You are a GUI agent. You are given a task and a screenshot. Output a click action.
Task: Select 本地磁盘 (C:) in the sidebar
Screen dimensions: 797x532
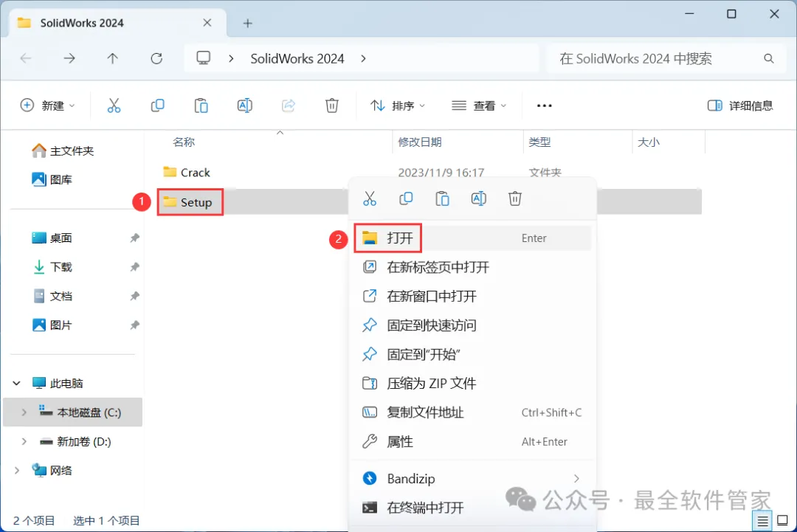(72, 412)
